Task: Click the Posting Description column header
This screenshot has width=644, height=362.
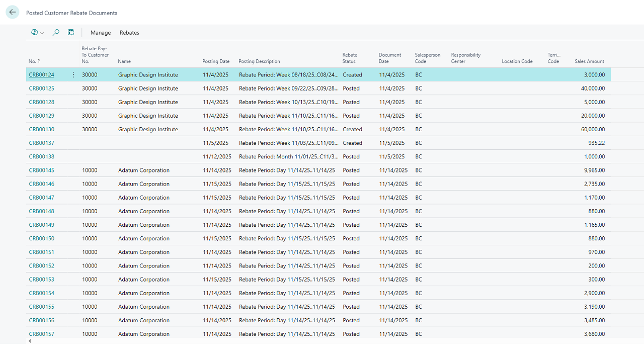Action: point(259,61)
